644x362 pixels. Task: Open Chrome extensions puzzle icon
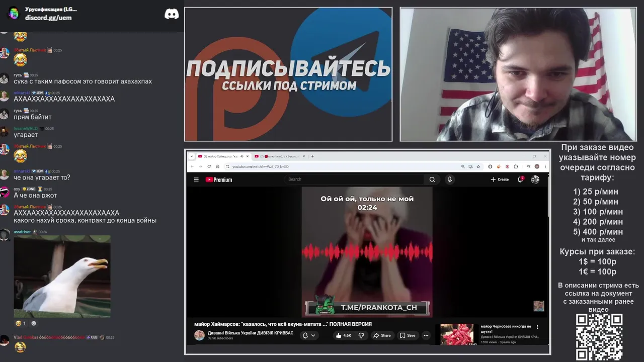click(516, 166)
